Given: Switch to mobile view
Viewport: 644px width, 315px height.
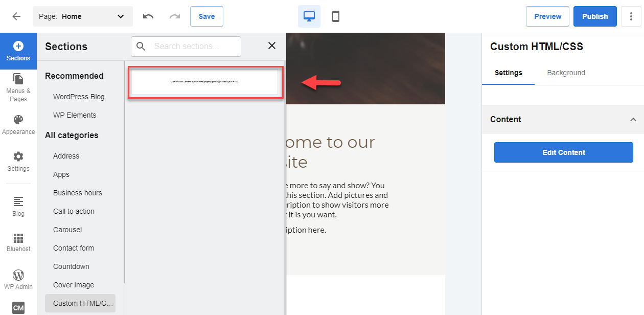Looking at the screenshot, I should (336, 16).
